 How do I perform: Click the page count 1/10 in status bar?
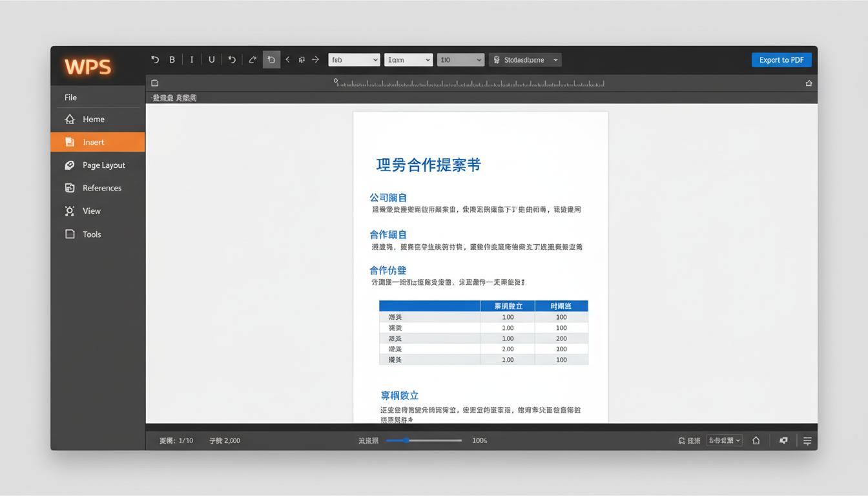pyautogui.click(x=176, y=440)
